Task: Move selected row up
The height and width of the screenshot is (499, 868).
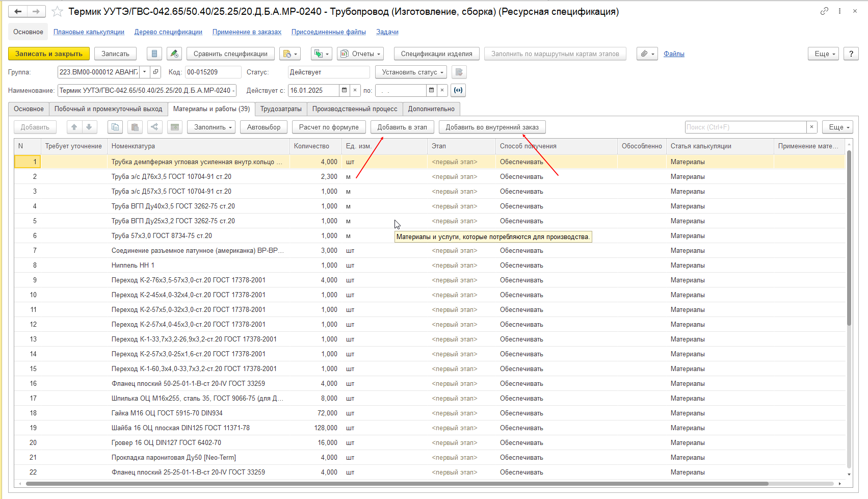Action: [74, 127]
